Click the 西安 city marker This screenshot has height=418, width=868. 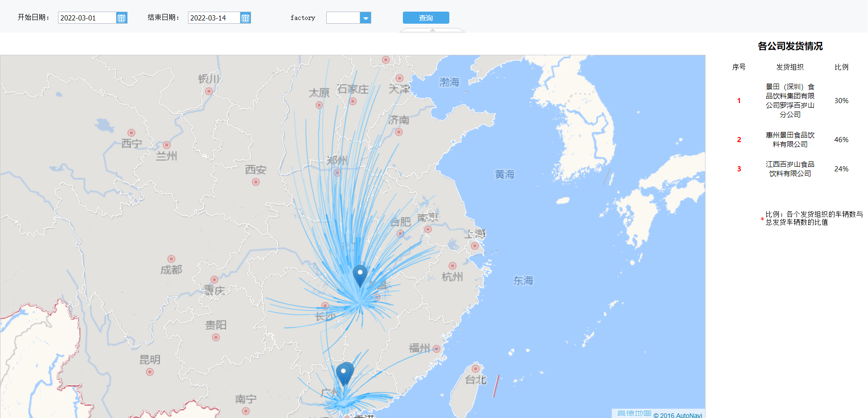[x=256, y=182]
